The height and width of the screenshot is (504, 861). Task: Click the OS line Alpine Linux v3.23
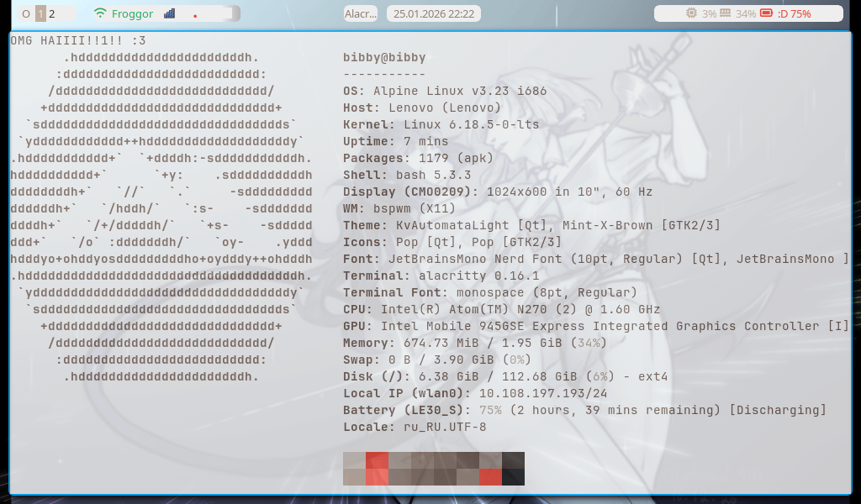coord(445,91)
